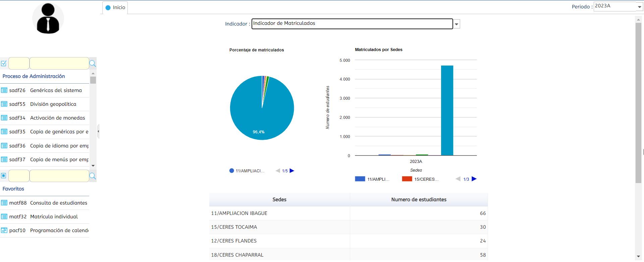Image resolution: width=644 pixels, height=262 pixels.
Task: Go to previous bar chart legend page
Action: click(458, 179)
